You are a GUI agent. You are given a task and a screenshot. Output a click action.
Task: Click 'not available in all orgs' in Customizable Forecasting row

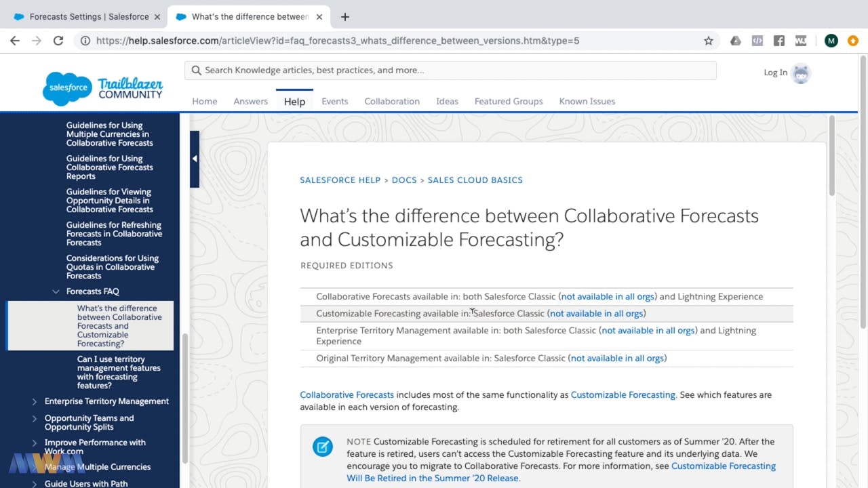click(596, 314)
